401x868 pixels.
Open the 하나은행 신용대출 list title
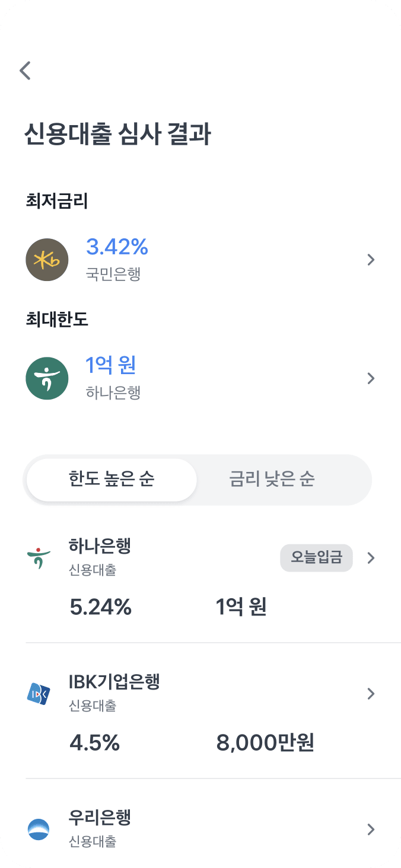(100, 546)
